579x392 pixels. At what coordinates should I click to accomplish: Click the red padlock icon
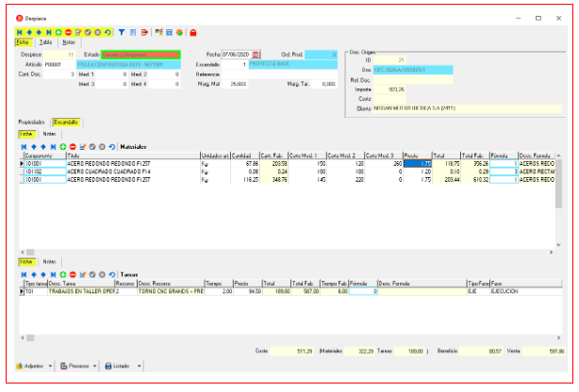pos(193,32)
